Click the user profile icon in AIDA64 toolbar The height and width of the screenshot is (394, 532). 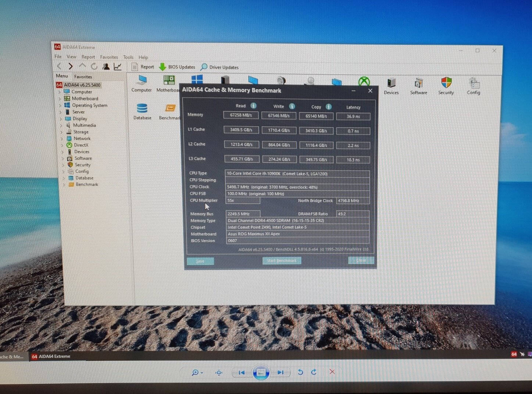(x=106, y=66)
